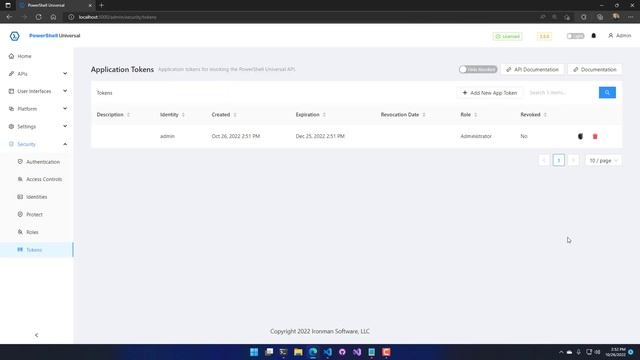The width and height of the screenshot is (640, 360).
Task: Click the PowerShell Universal logo icon
Action: [15, 36]
